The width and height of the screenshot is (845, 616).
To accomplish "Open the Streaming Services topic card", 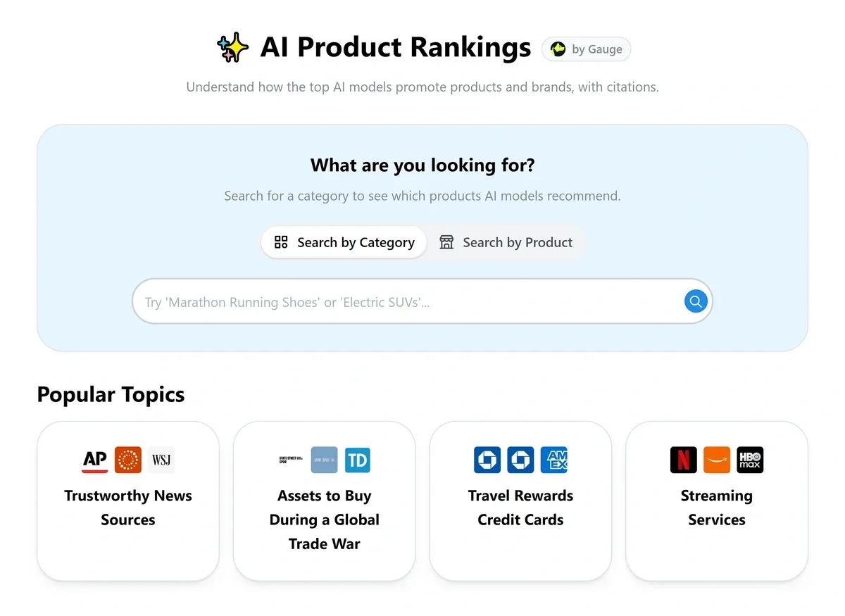I will pyautogui.click(x=717, y=501).
